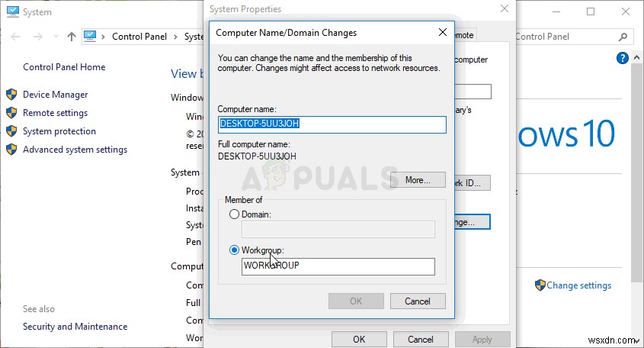Maximize the System window
The height and width of the screenshot is (348, 644).
pyautogui.click(x=591, y=11)
